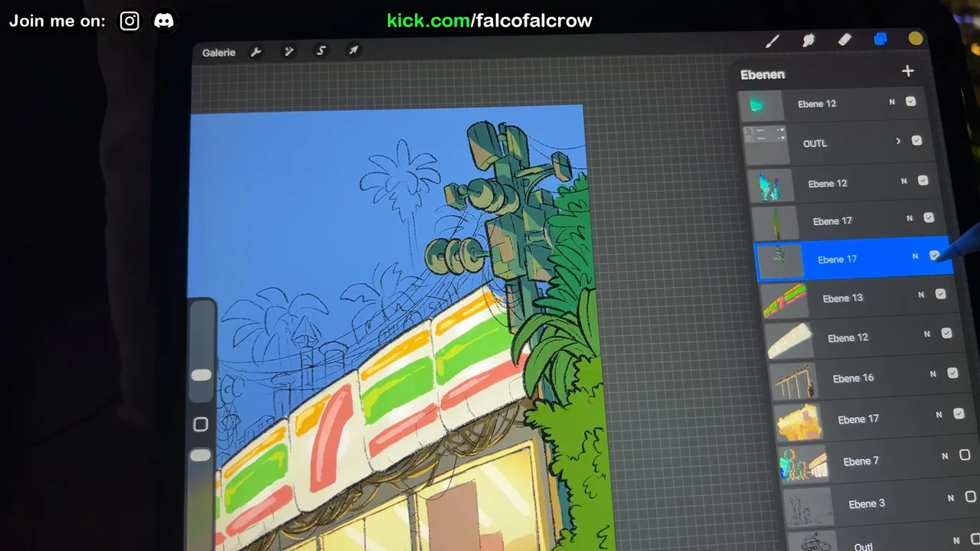This screenshot has width=980, height=551.
Task: Close the Layers panel via blue layers icon
Action: (880, 39)
